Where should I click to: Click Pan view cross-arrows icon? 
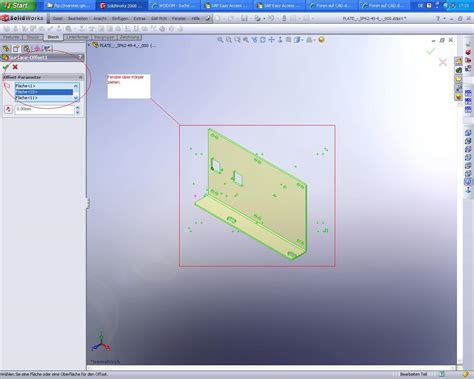tap(271, 40)
